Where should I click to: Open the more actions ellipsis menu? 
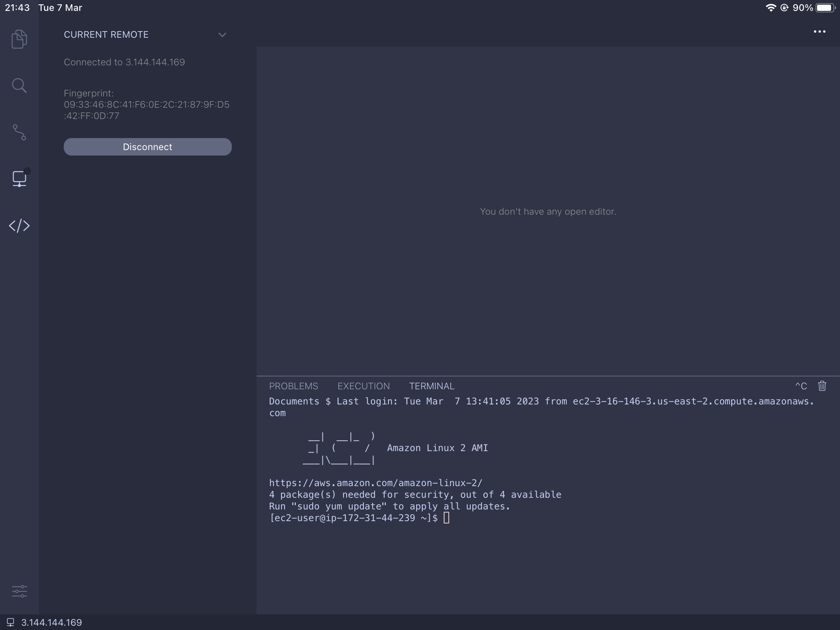(x=819, y=32)
